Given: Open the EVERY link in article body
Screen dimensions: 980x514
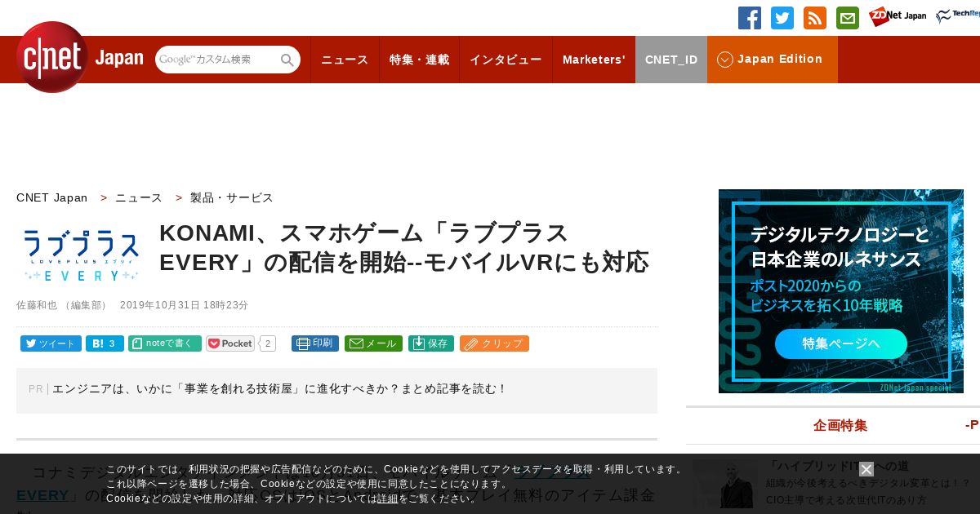Looking at the screenshot, I should click(x=42, y=495).
